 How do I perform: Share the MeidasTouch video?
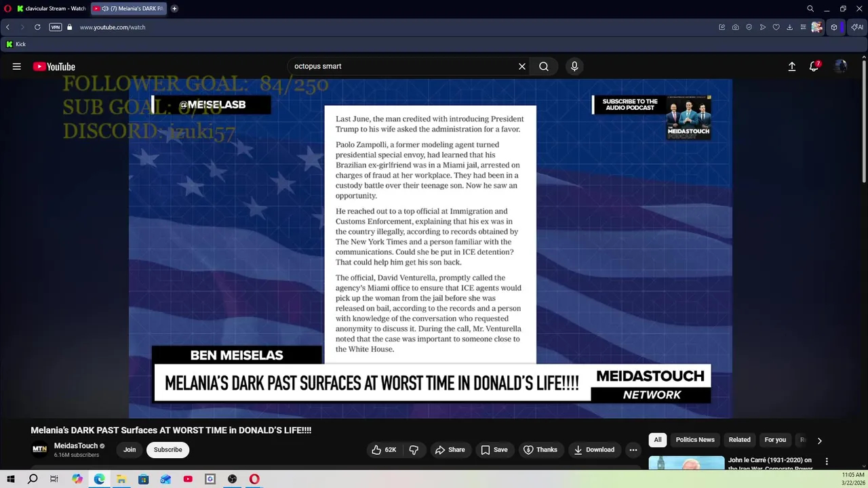pos(450,449)
